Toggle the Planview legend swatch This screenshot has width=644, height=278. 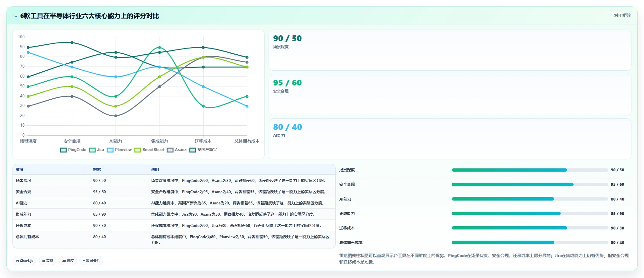[x=110, y=150]
